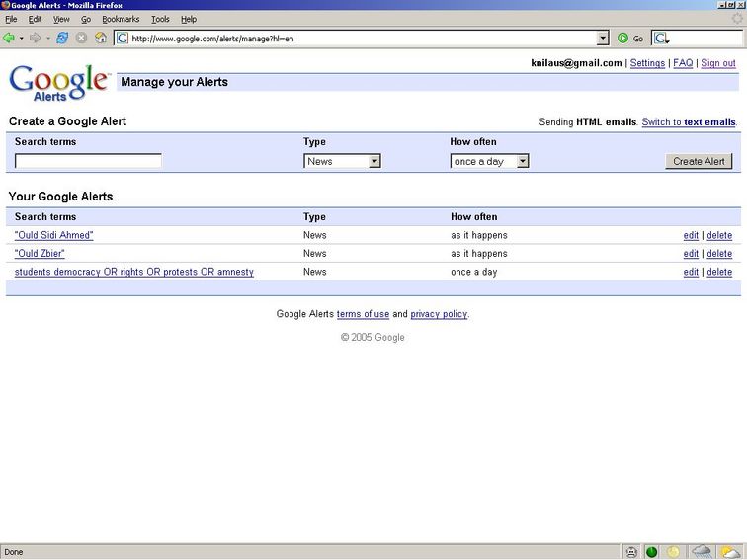Screen dimensions: 747x560
Task: Click the Create Alert button
Action: click(699, 161)
